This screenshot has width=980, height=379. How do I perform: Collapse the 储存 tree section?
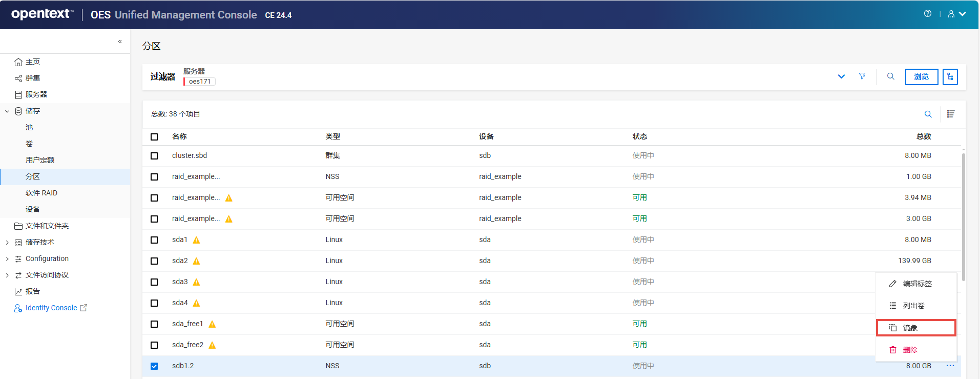coord(7,111)
